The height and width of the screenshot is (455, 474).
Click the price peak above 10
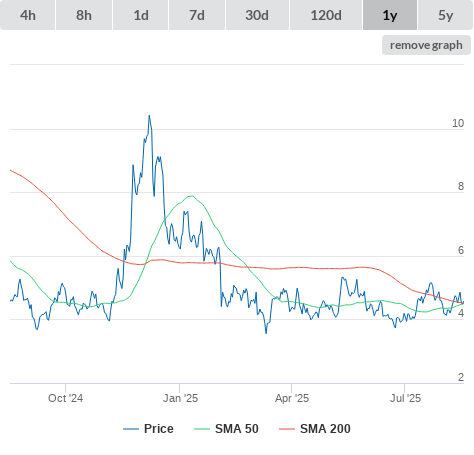click(x=149, y=116)
